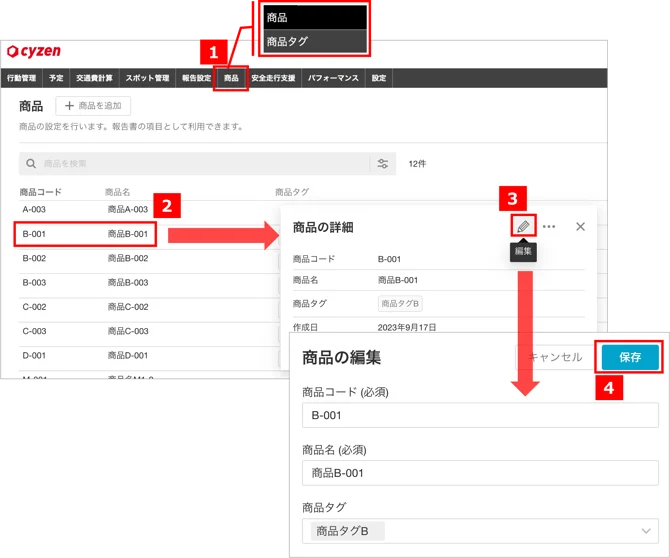The image size is (670, 558).
Task: Open the 設定 navigation tab
Action: tap(379, 78)
